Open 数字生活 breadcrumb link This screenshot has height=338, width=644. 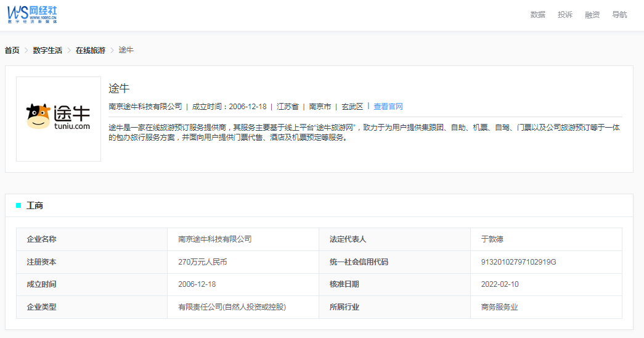[47, 50]
